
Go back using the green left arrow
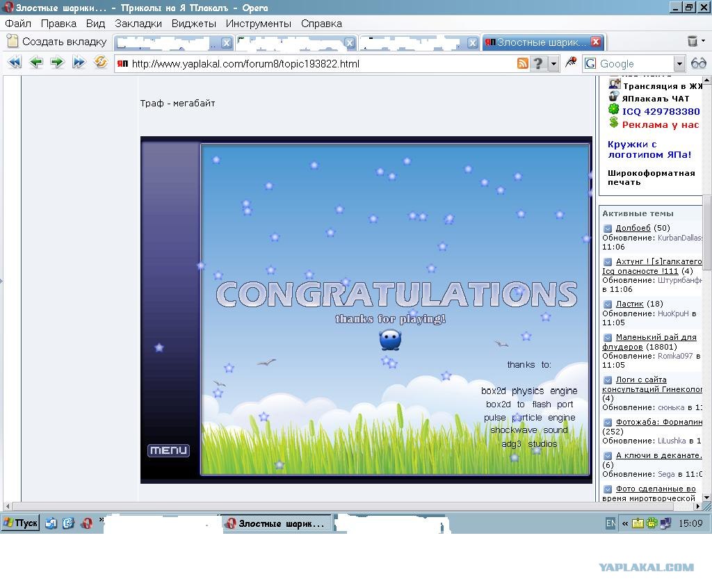point(36,62)
